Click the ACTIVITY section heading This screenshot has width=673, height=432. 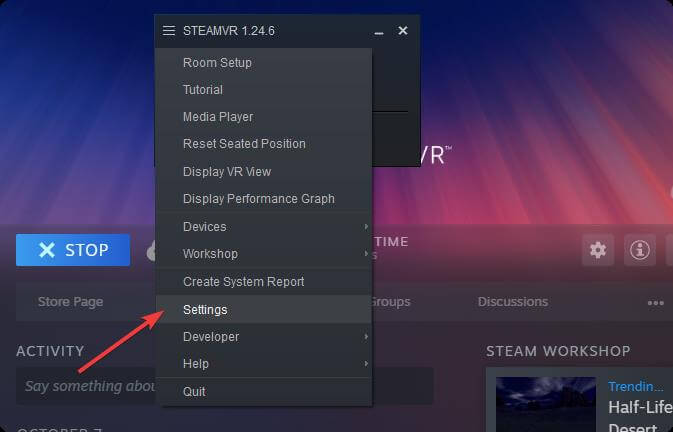50,351
